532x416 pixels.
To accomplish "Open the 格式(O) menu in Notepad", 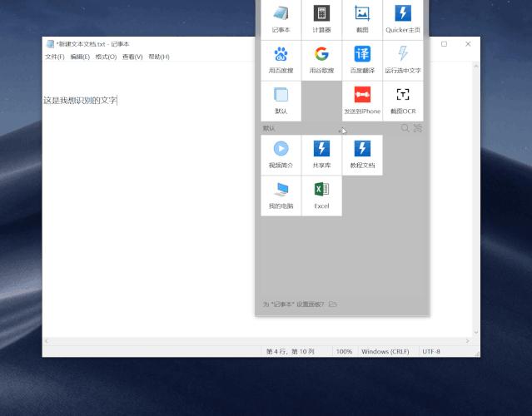I will click(x=106, y=57).
